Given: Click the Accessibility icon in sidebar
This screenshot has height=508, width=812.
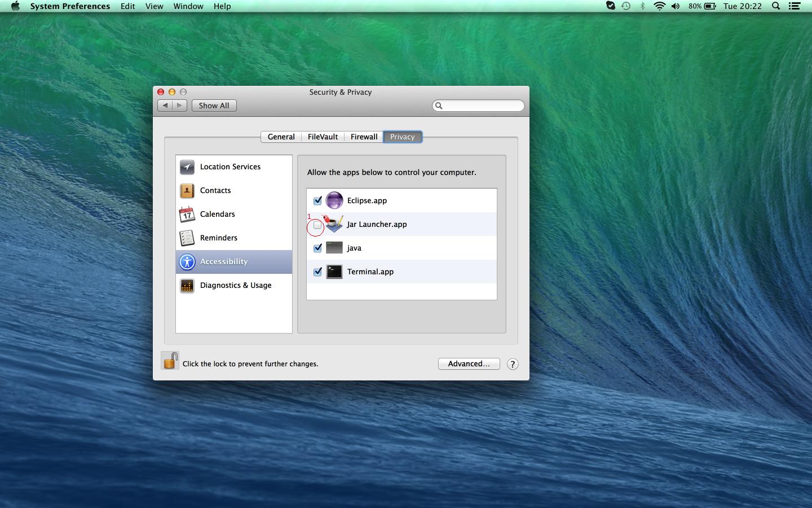Looking at the screenshot, I should click(187, 262).
